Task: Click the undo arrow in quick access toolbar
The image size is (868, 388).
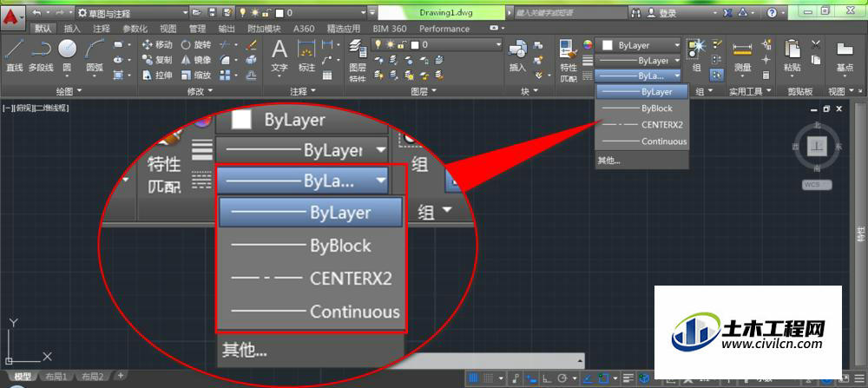Action: tap(36, 12)
